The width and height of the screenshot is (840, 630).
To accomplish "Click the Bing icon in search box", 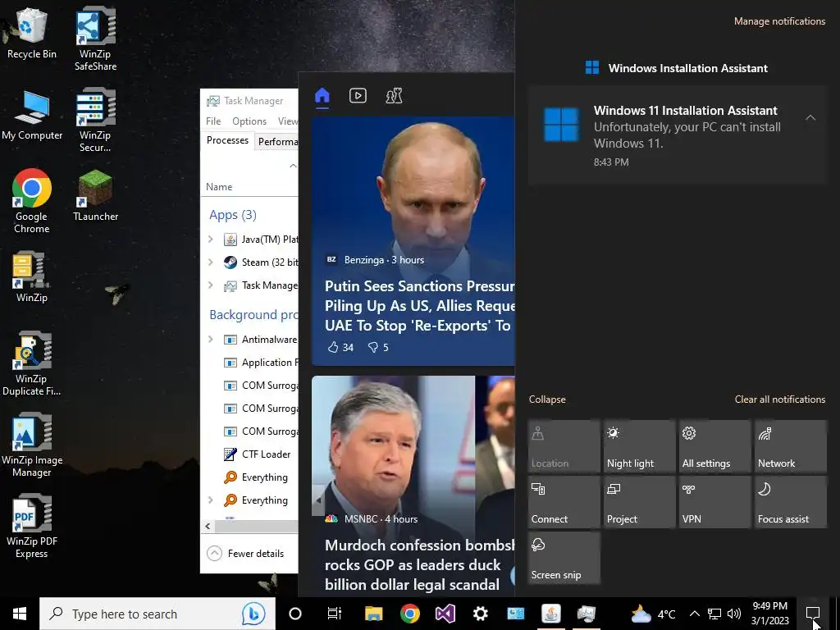I will (x=253, y=614).
